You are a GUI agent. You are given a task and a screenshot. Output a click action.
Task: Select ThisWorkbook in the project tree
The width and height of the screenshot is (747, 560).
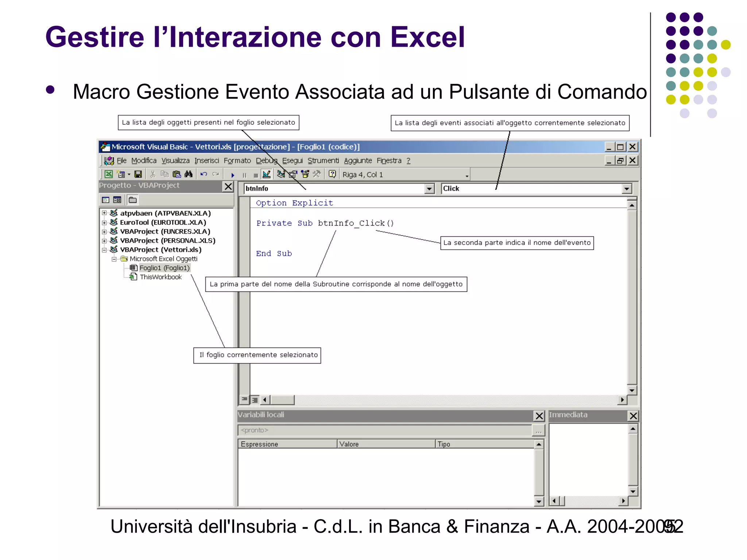coord(160,277)
